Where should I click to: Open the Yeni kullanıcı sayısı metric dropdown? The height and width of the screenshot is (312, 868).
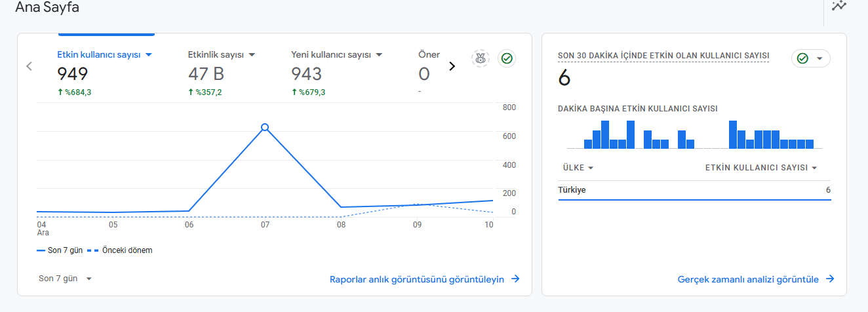pyautogui.click(x=378, y=55)
